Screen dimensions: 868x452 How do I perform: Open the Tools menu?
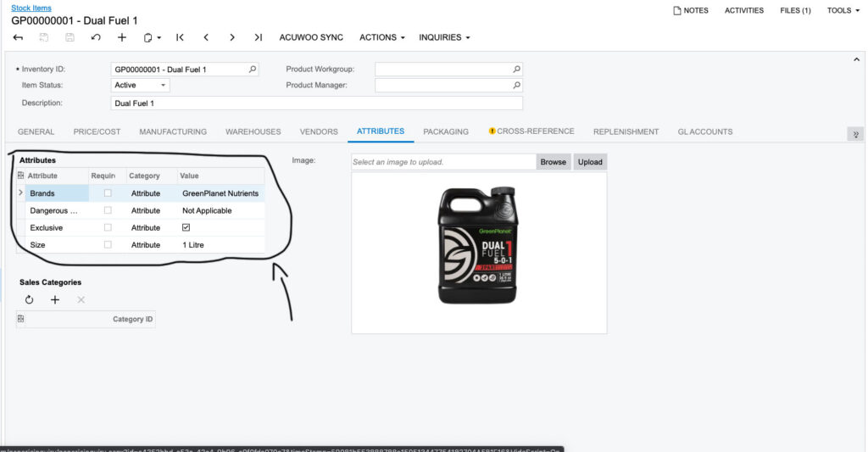tap(843, 10)
